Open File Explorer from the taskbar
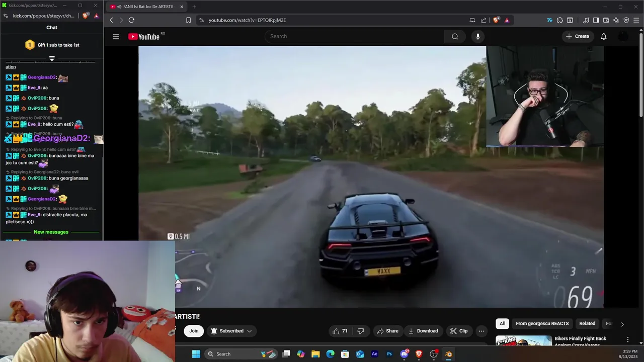 pos(315,354)
